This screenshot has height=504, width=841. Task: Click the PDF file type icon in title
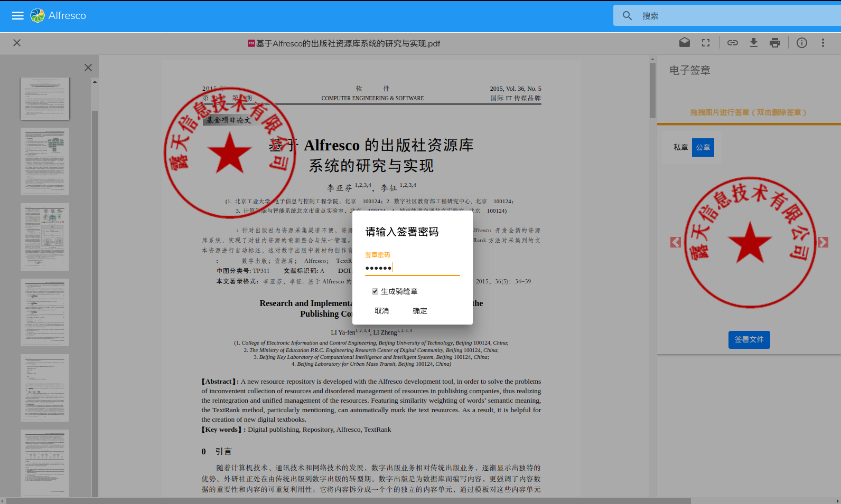(251, 43)
